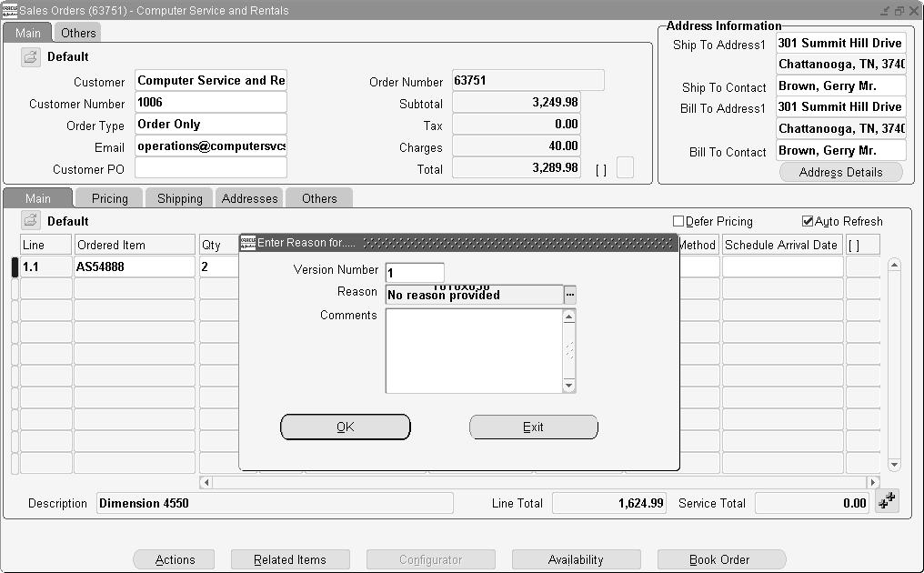The height and width of the screenshot is (573, 924).
Task: Click the Order Number field
Action: pyautogui.click(x=528, y=80)
